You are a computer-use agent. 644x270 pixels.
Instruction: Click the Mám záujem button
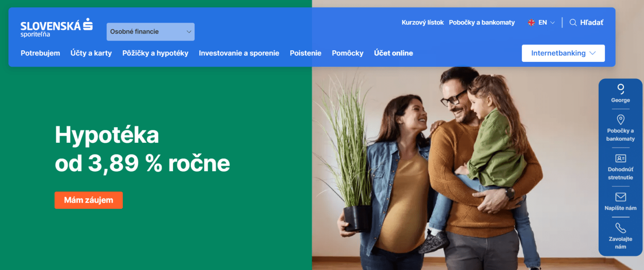(x=88, y=200)
